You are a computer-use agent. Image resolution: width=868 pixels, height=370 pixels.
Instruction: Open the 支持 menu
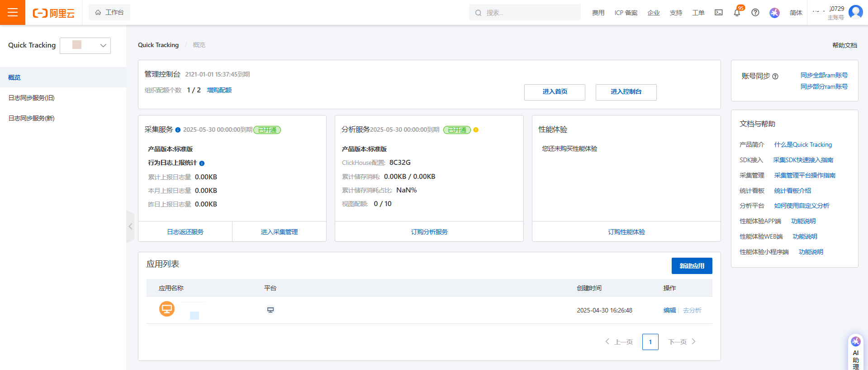(676, 13)
